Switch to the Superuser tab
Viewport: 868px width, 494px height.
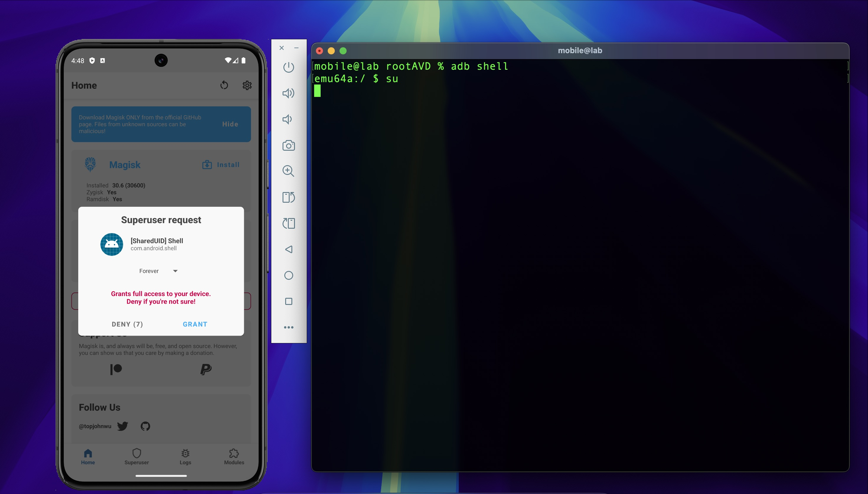[137, 457]
